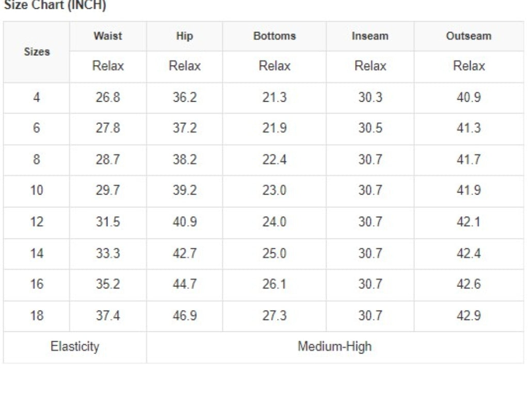Screen dimensions: 532x401
Task: Select outseam value 42.9
Action: [469, 315]
